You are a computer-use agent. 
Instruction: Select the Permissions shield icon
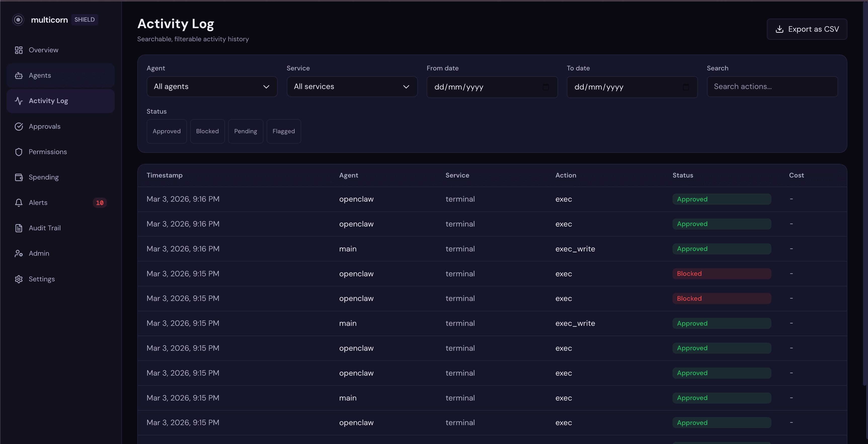click(x=19, y=152)
